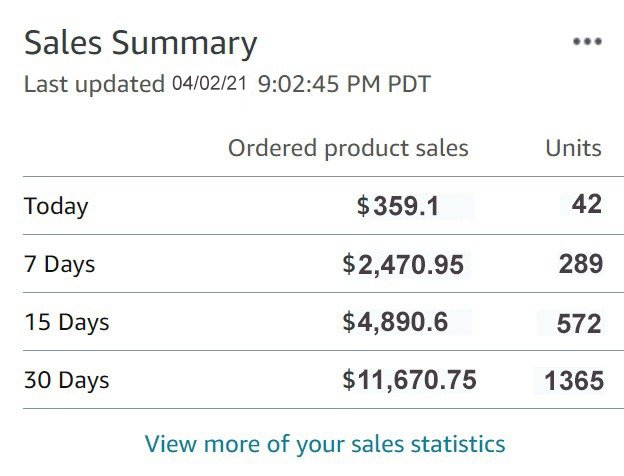The image size is (624, 476).
Task: Click the 7 Days sales value $2,470.95
Action: click(x=403, y=265)
